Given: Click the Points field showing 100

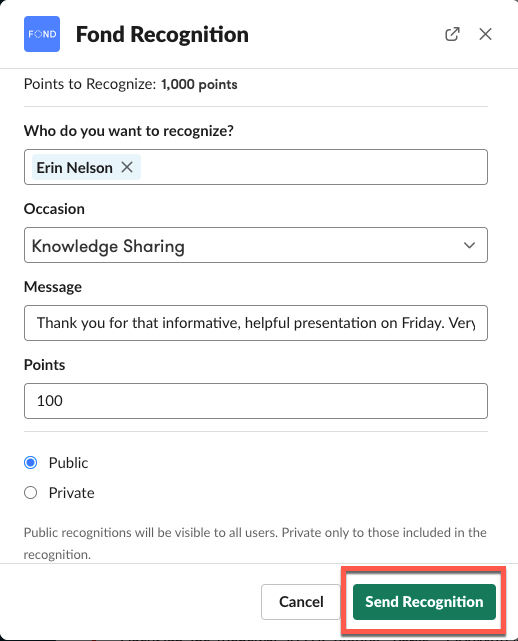Looking at the screenshot, I should [x=256, y=401].
